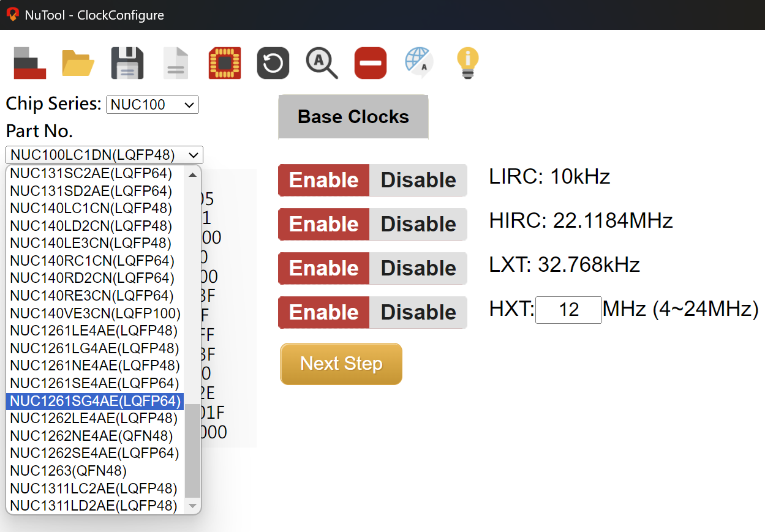The image size is (765, 532).
Task: Click the red chip icon
Action: tap(225, 63)
